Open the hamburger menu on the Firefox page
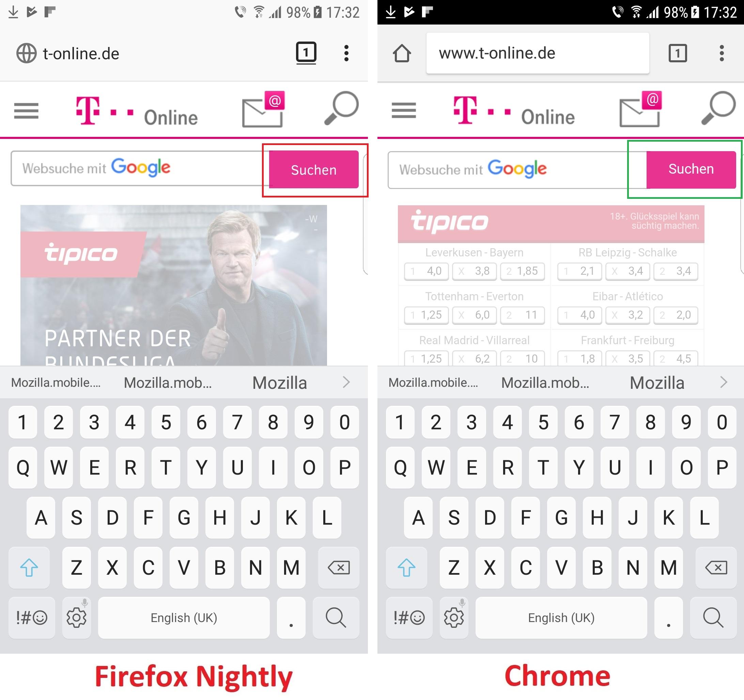 pyautogui.click(x=26, y=111)
